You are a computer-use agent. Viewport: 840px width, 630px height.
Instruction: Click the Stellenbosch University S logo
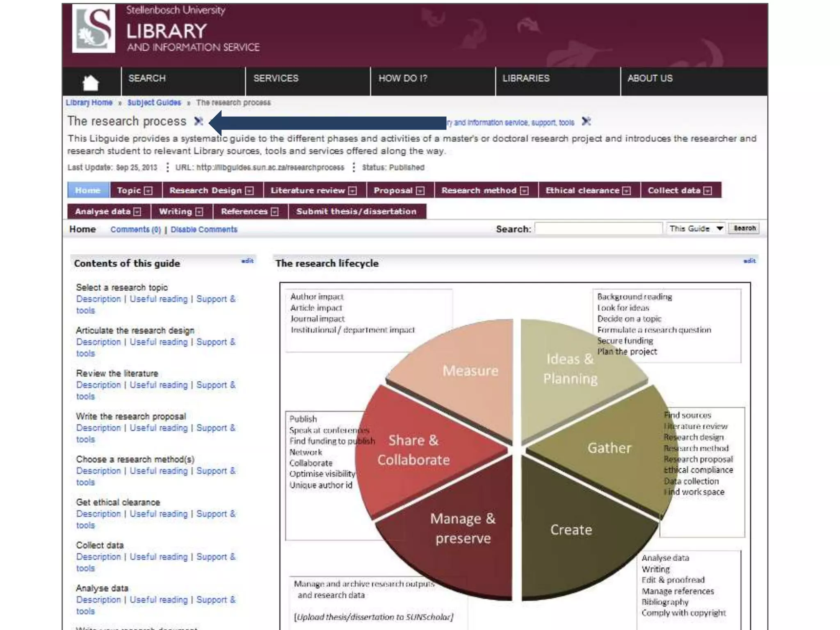coord(94,29)
